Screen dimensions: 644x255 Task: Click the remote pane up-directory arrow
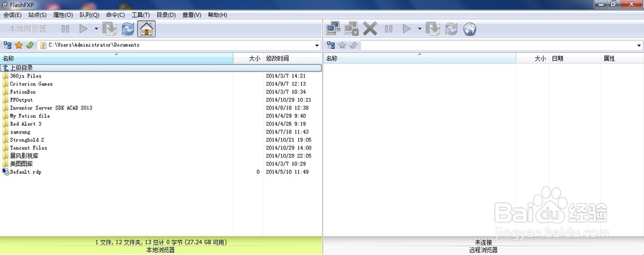[353, 45]
